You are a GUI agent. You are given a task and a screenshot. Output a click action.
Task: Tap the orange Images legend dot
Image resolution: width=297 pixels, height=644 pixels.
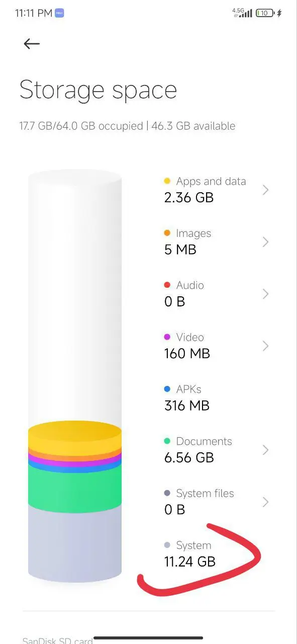coord(167,233)
